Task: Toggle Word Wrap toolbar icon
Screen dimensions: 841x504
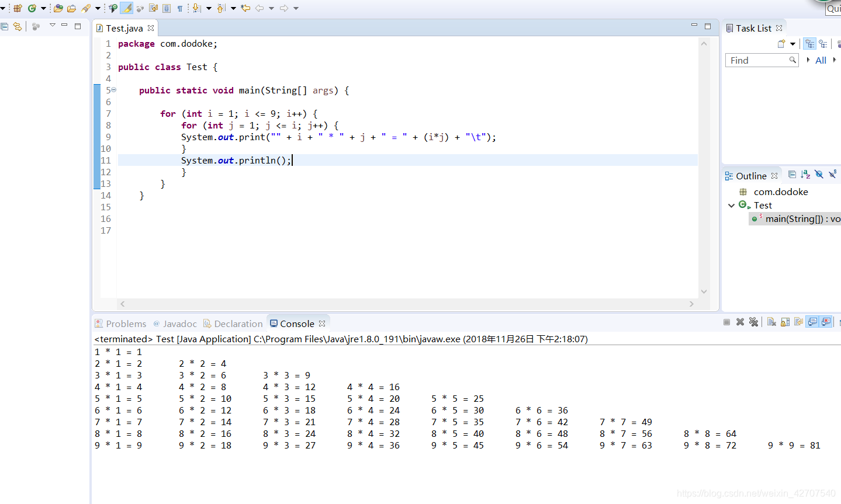Action: pos(153,8)
